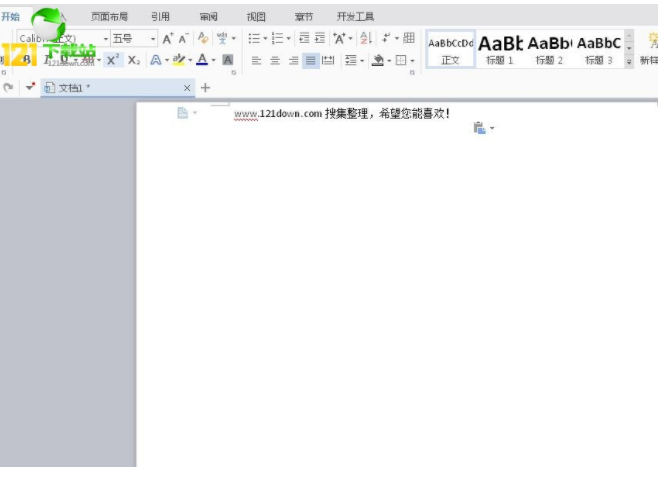Increase paragraph indent
667x482 pixels.
point(320,38)
